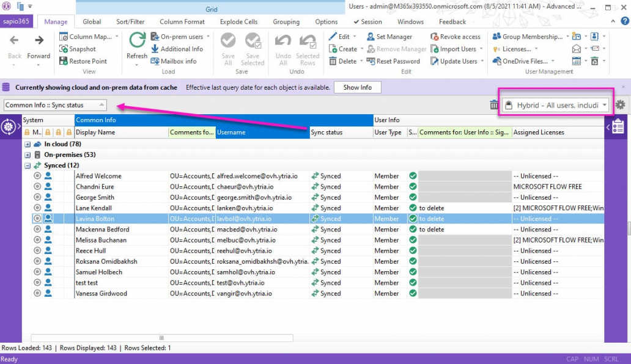The height and width of the screenshot is (364, 631).
Task: Click Reset Password
Action: click(393, 61)
